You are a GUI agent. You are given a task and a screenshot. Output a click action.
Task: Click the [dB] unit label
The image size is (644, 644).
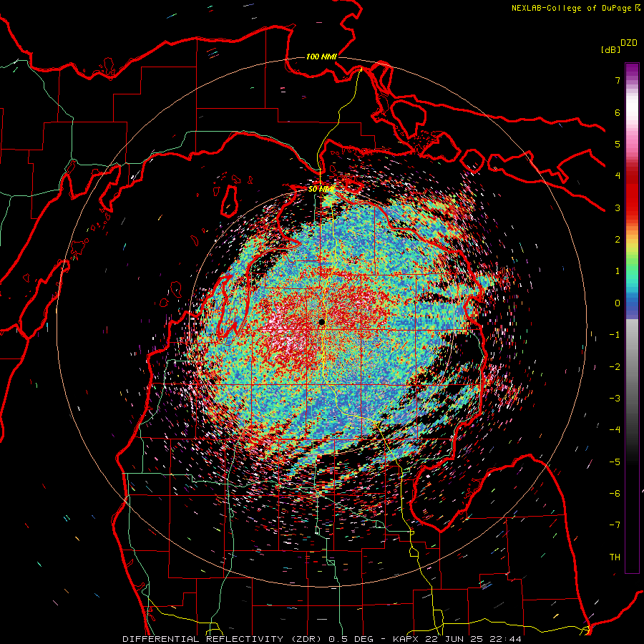click(x=610, y=49)
